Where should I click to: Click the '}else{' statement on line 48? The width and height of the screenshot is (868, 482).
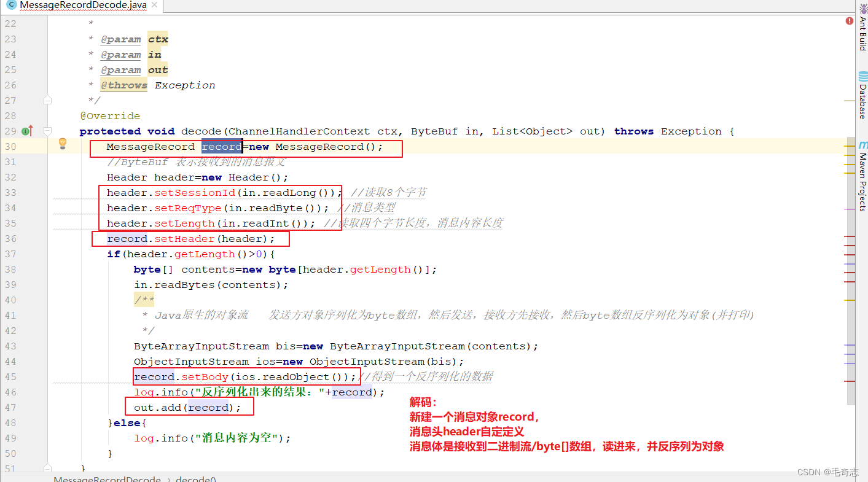[127, 423]
